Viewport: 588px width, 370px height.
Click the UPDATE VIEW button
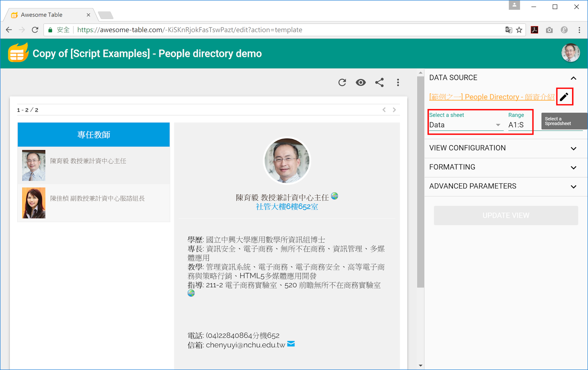click(x=506, y=216)
